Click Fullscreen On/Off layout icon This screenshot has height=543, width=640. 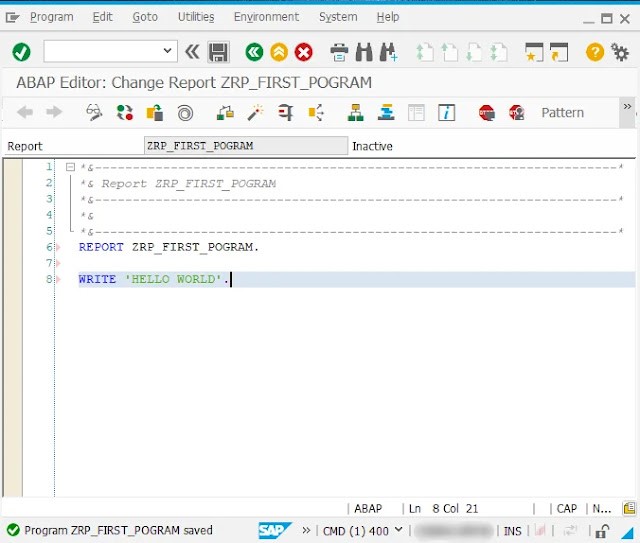pyautogui.click(x=416, y=112)
